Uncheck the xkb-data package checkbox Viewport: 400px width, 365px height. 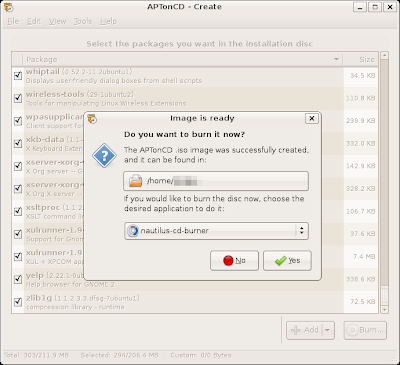click(18, 144)
